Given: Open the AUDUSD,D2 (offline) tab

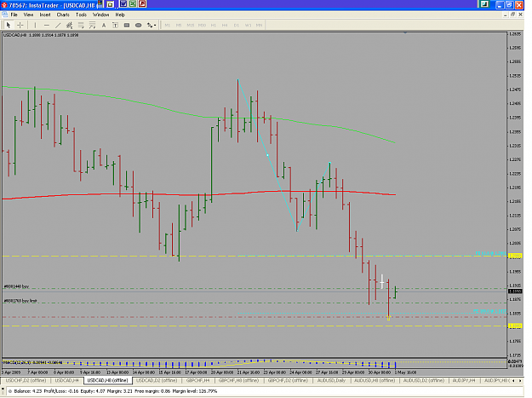Looking at the screenshot, I should point(424,381).
